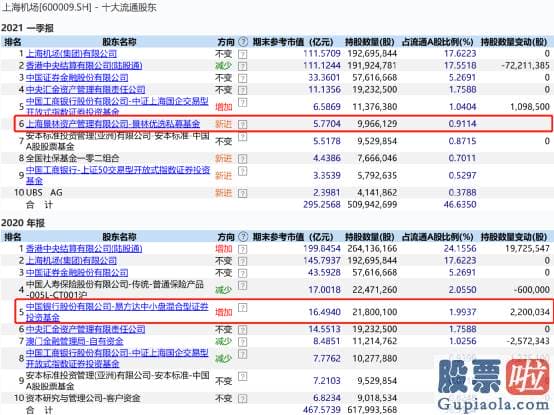This screenshot has width=554, height=415.
Task: Click the question-mark icon in the 2021 安本标准 5.5178 row
Action: point(243,137)
